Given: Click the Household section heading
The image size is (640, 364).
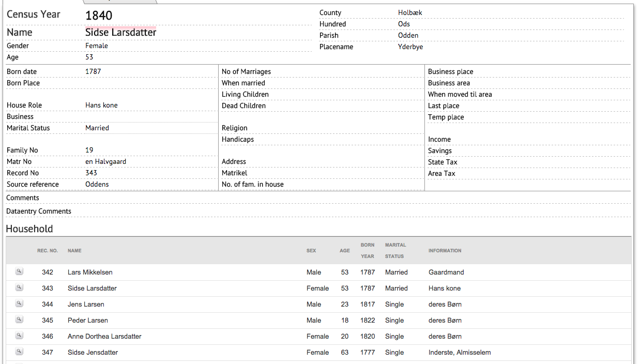Looking at the screenshot, I should pos(29,229).
